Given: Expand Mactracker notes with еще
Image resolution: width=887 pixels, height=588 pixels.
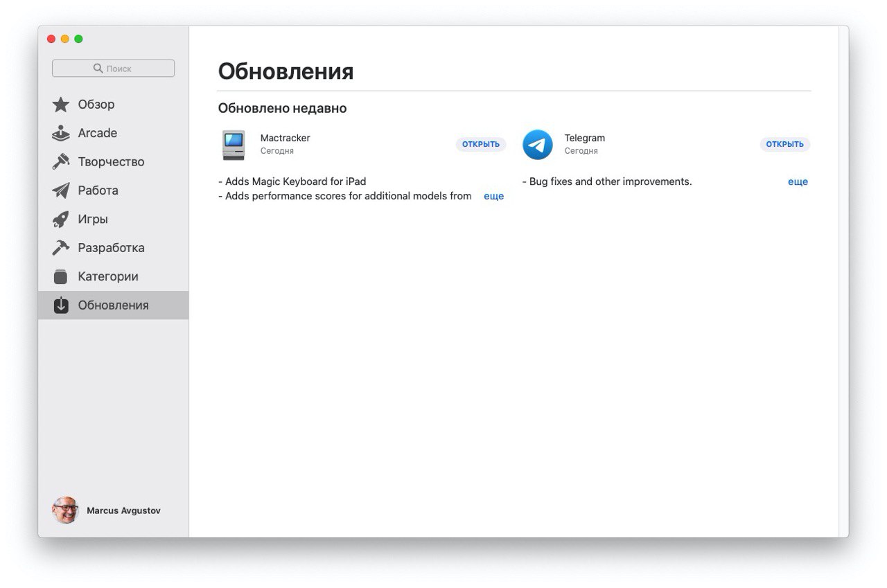Looking at the screenshot, I should tap(493, 196).
